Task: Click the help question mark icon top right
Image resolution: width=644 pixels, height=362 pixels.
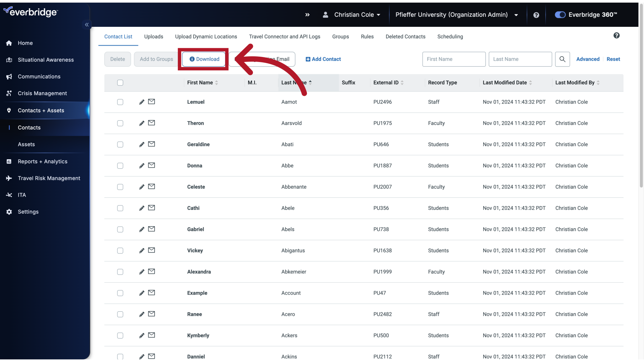Action: coord(536,15)
